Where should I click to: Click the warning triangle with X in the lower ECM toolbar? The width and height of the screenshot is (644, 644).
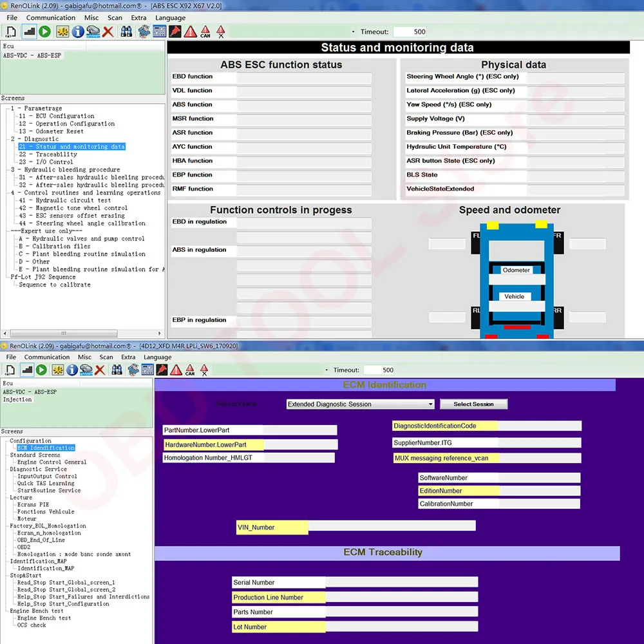coord(204,370)
